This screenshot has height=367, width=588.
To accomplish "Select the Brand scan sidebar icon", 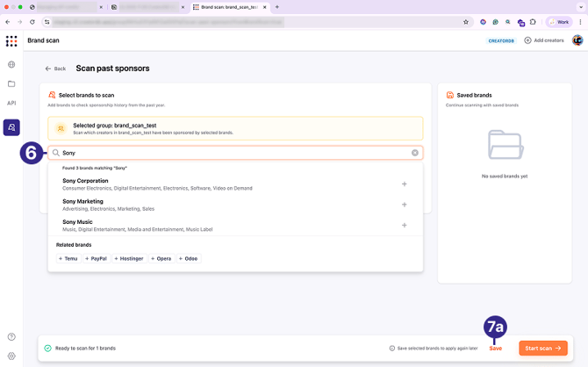I will click(11, 127).
